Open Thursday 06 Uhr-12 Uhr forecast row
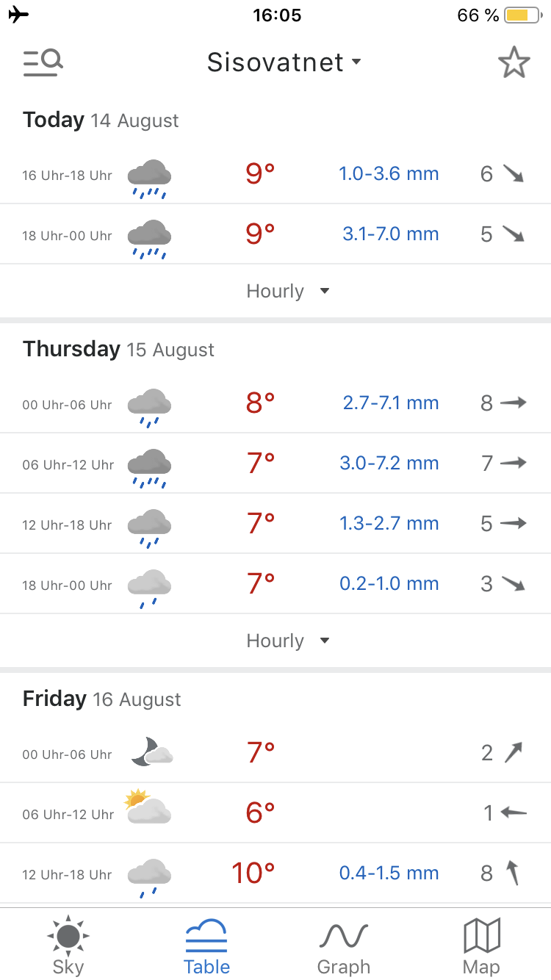Viewport: 551px width, 980px height. tap(275, 464)
